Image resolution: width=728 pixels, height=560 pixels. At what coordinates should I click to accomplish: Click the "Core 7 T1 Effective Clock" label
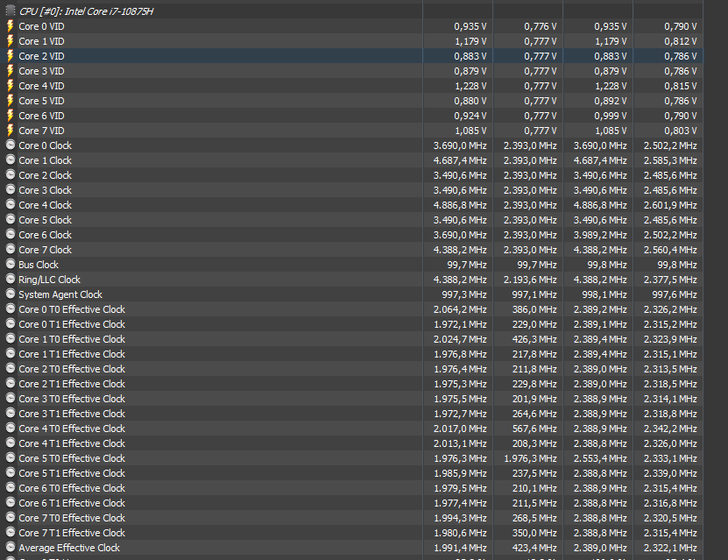(72, 533)
